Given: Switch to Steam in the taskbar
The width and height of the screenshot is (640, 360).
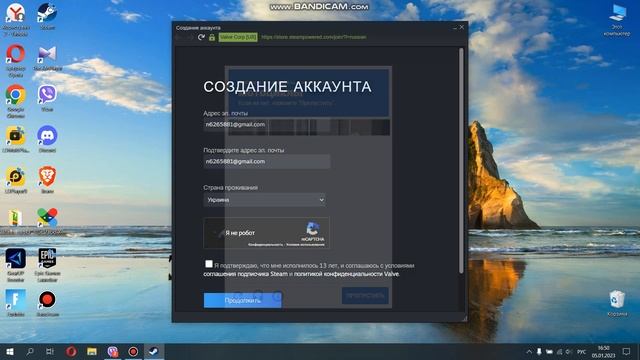Looking at the screenshot, I should [154, 351].
